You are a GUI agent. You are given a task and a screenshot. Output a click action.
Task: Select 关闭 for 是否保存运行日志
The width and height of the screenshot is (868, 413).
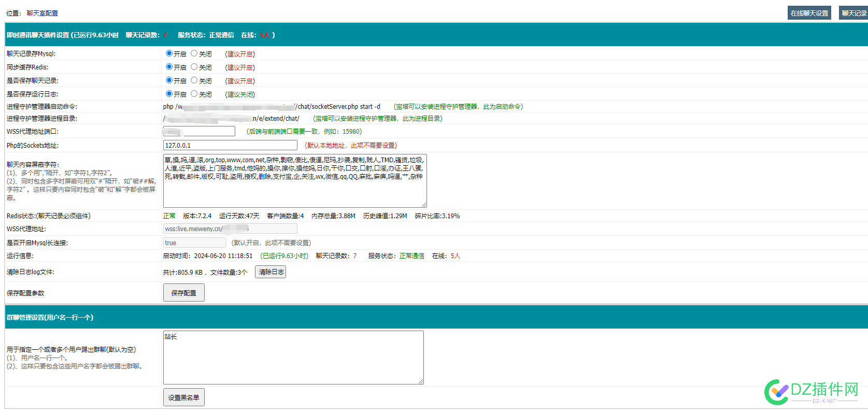(194, 94)
